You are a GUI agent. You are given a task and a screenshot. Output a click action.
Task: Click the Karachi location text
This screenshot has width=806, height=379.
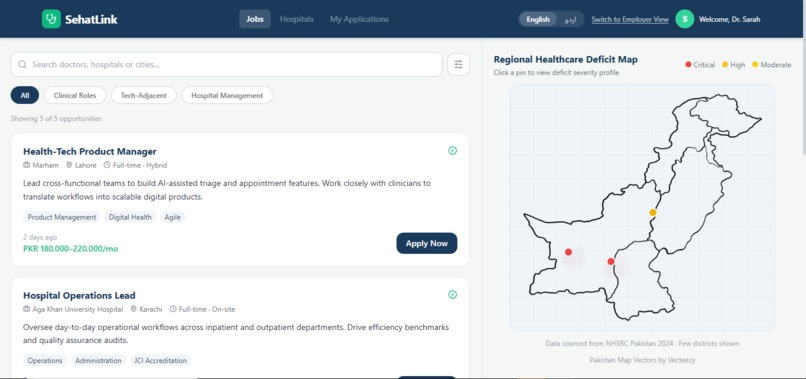151,309
